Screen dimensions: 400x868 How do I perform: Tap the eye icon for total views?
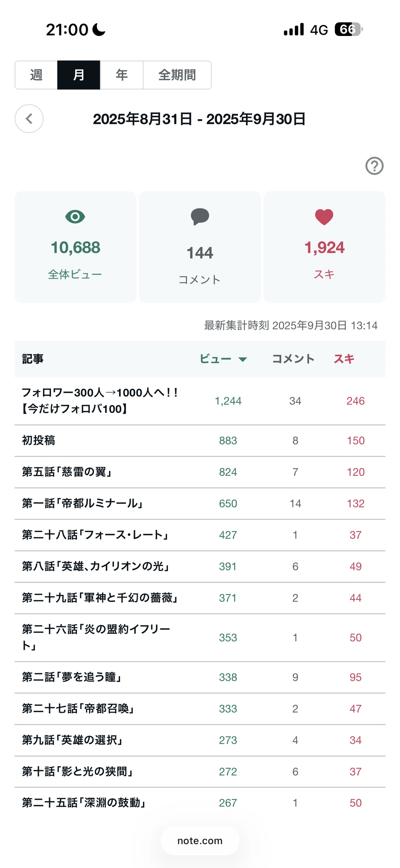[x=75, y=217]
